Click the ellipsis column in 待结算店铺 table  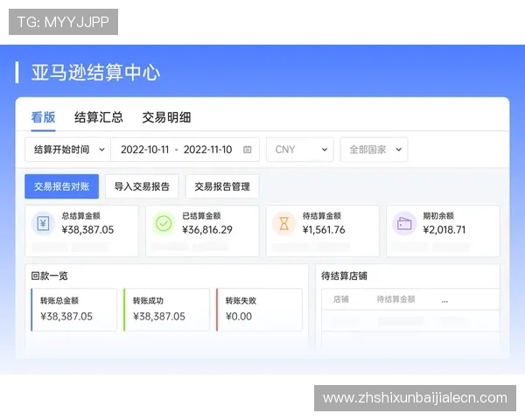point(444,301)
